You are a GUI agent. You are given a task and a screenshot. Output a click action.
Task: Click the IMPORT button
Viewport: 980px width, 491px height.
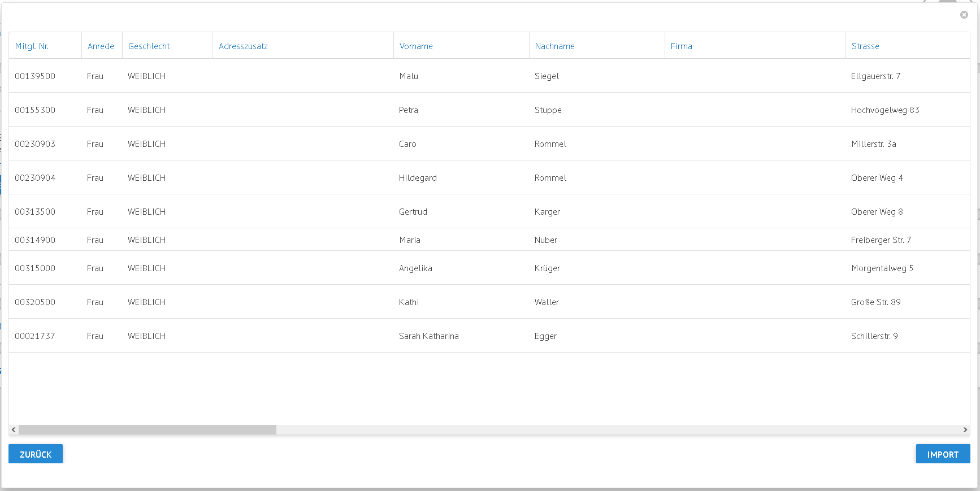tap(942, 454)
